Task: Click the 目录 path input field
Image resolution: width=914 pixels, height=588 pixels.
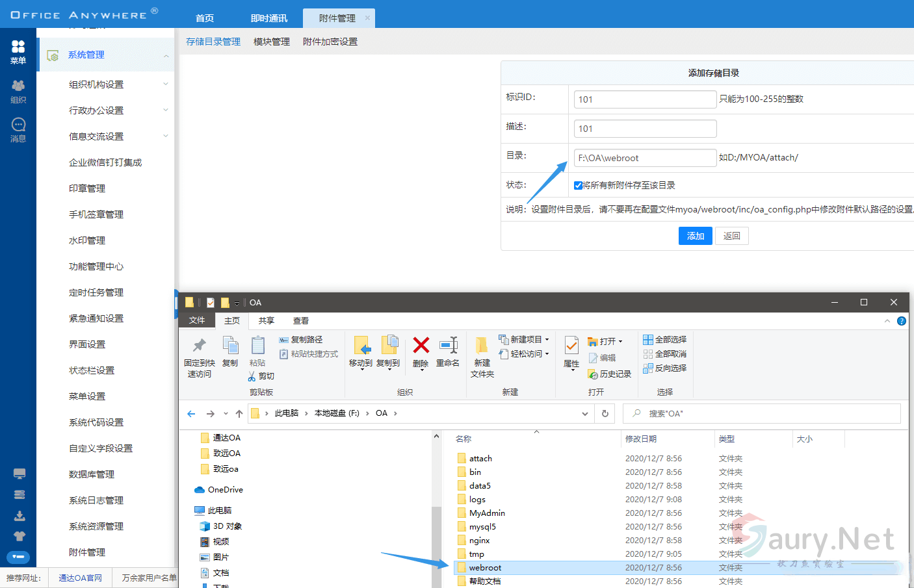Action: [x=645, y=158]
